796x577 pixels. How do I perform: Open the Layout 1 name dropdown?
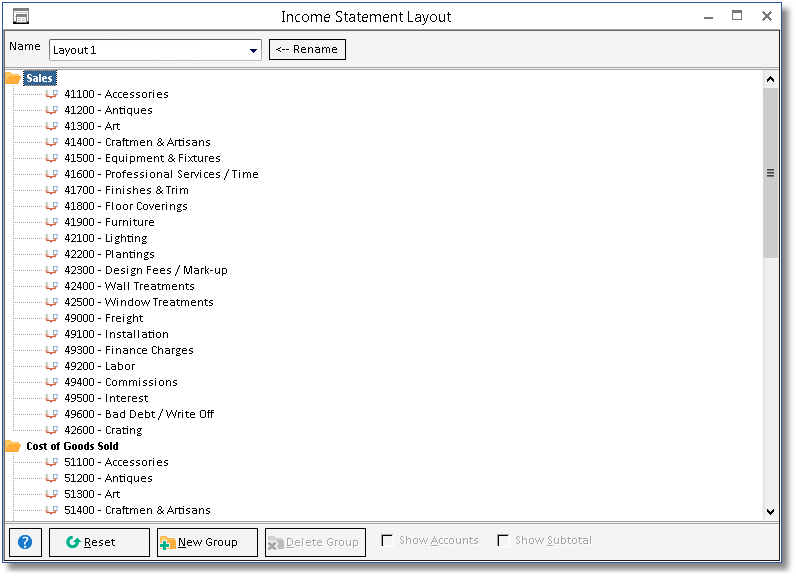[253, 50]
